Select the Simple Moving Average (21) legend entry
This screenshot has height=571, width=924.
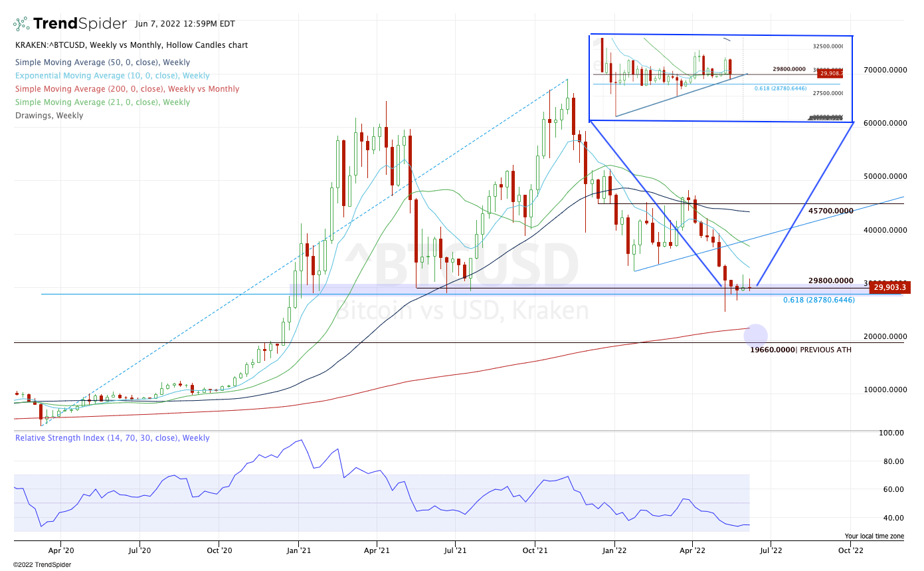tap(102, 102)
